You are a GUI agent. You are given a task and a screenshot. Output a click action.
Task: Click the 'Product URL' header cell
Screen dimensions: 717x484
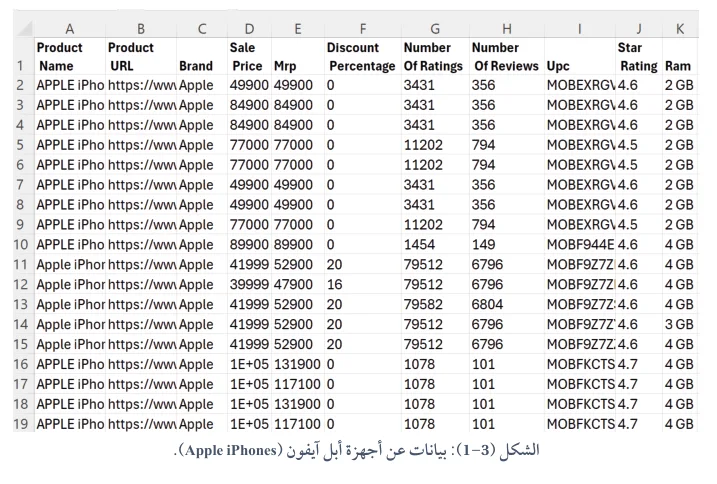click(x=141, y=57)
